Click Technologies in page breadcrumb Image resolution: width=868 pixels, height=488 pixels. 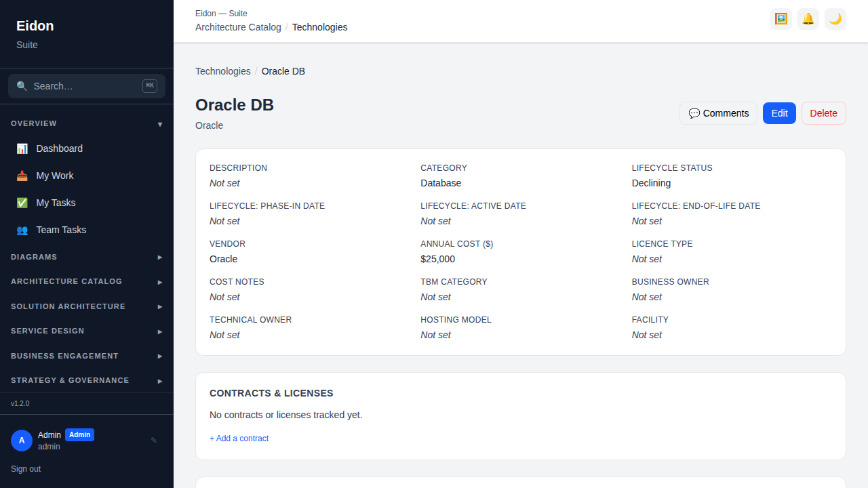223,71
